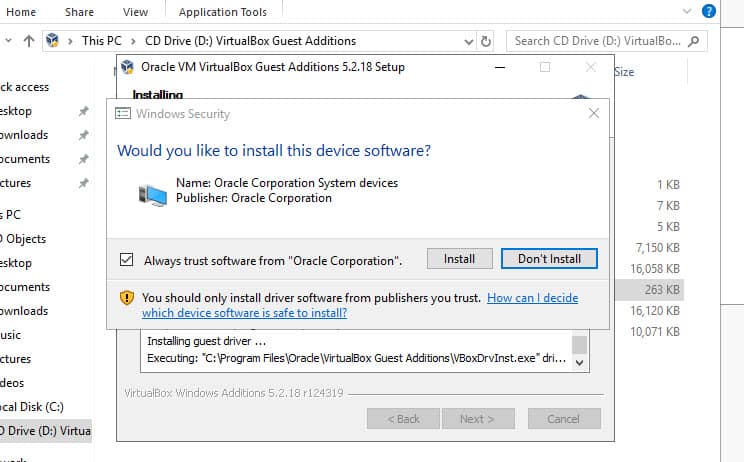This screenshot has height=462, width=744.
Task: Minimize the VirtualBox Guest Additions Setup window
Action: coord(500,67)
